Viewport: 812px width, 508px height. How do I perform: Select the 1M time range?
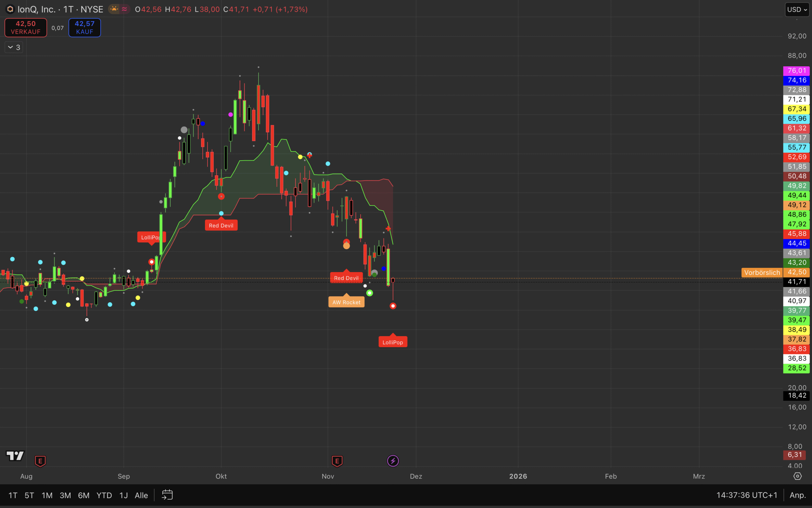[x=47, y=495]
